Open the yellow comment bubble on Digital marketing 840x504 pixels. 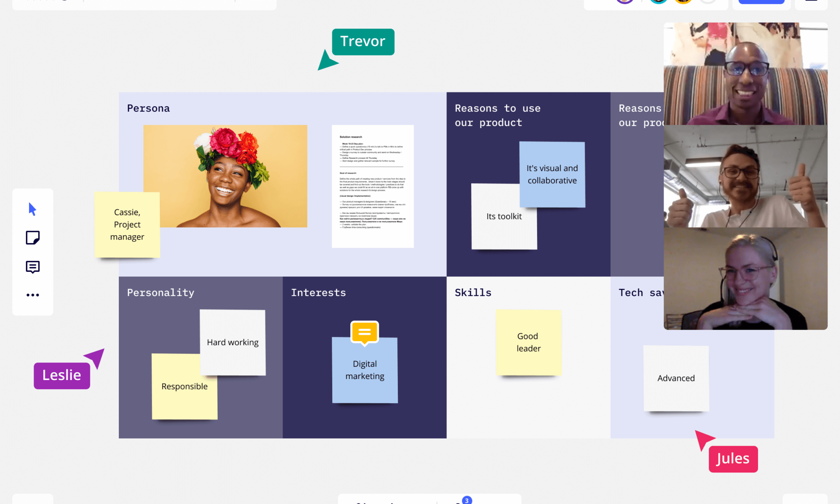pos(365,333)
